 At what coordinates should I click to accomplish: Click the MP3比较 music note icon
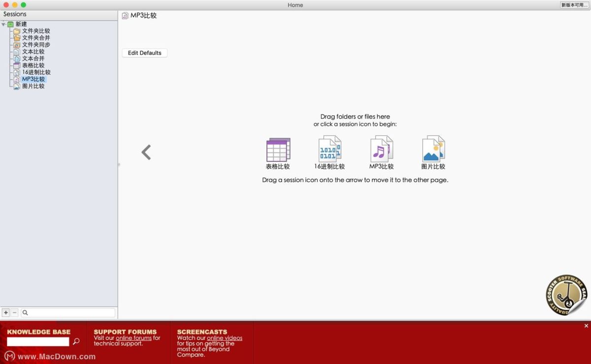[x=381, y=148]
